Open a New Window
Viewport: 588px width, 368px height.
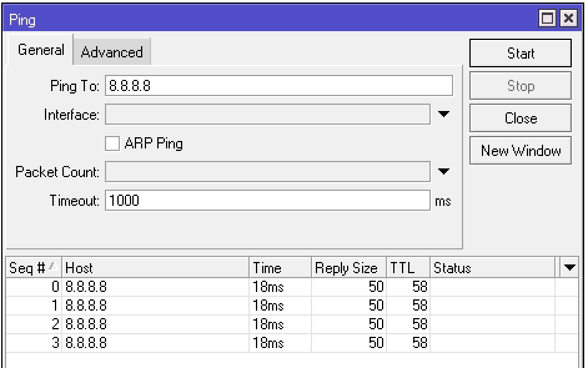(x=521, y=151)
